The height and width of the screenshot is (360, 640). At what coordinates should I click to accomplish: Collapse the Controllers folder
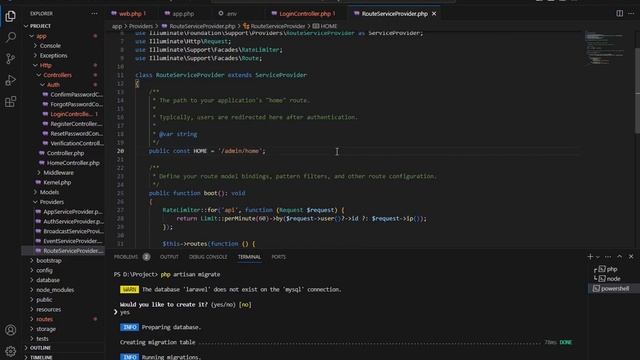tap(57, 75)
